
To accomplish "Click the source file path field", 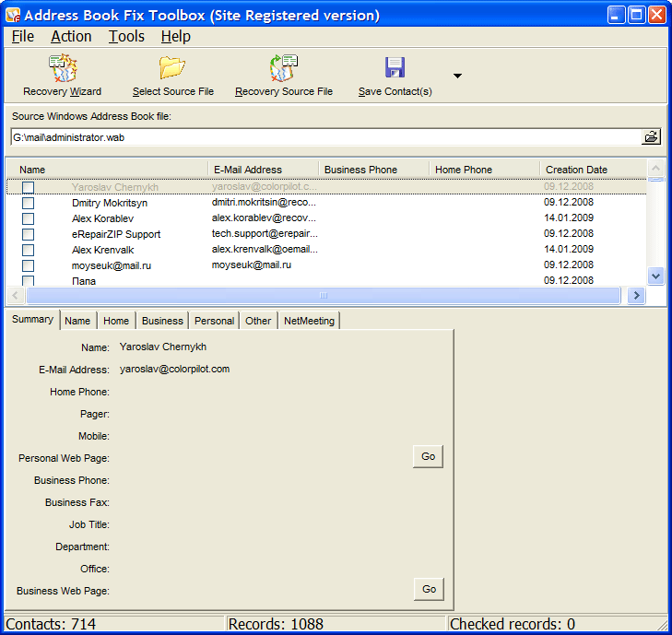I will [x=325, y=137].
